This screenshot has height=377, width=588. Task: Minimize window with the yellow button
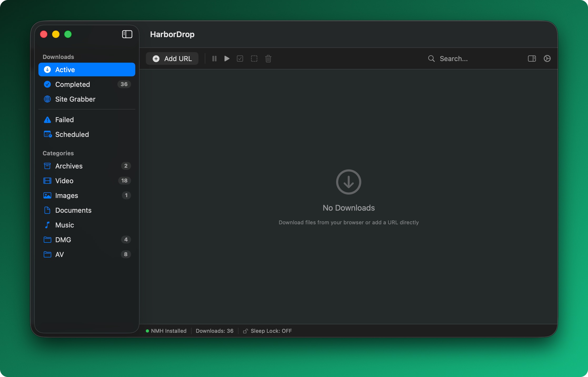pos(56,34)
